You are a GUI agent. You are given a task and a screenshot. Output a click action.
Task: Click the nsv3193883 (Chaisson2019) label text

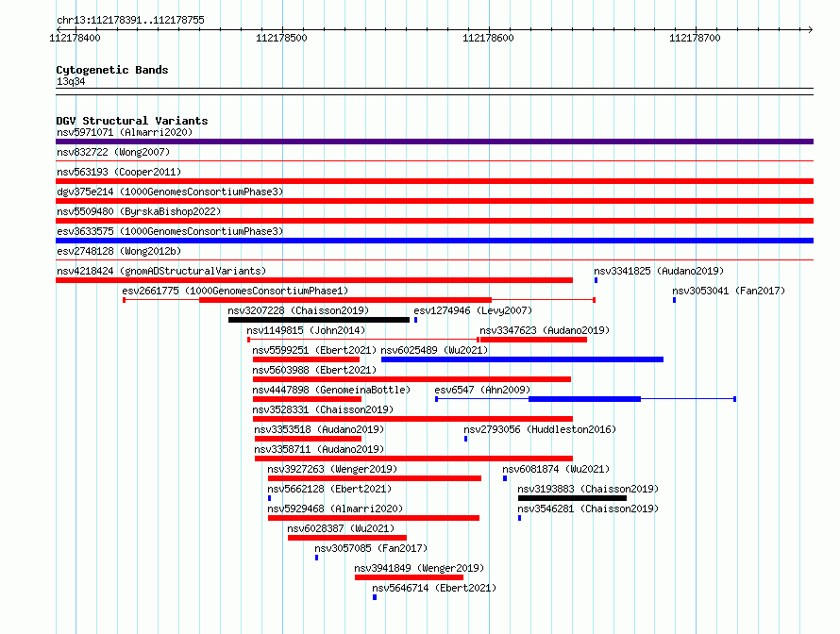pos(588,489)
